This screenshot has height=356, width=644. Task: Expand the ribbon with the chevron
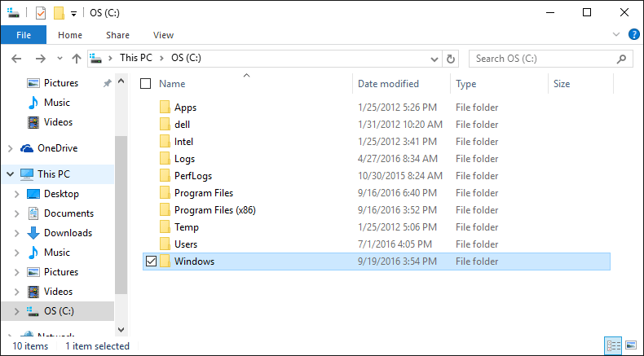click(x=616, y=34)
